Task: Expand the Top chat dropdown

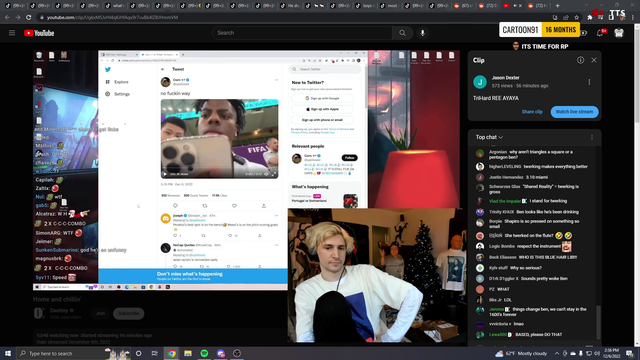Action: 489,138
